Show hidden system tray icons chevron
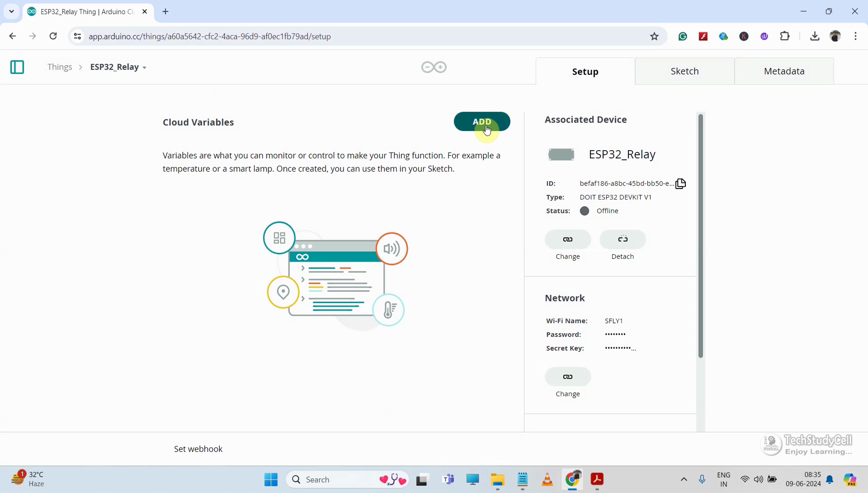 [684, 479]
